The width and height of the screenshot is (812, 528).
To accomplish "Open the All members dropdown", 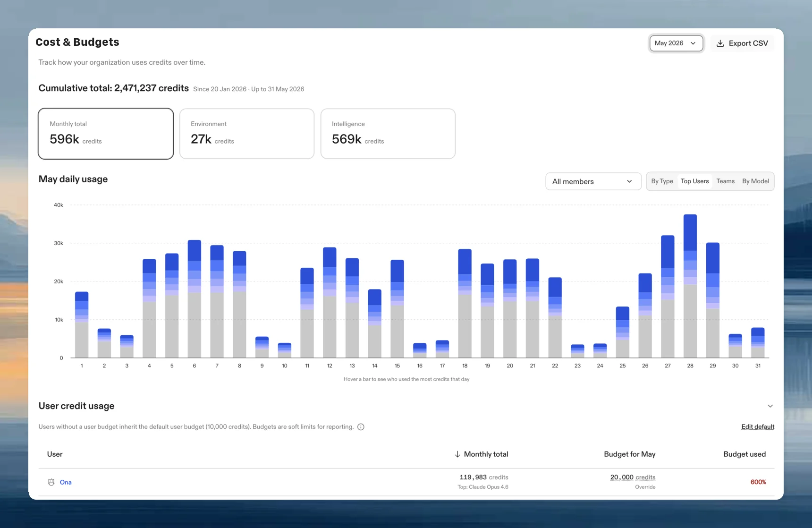I will (x=593, y=181).
